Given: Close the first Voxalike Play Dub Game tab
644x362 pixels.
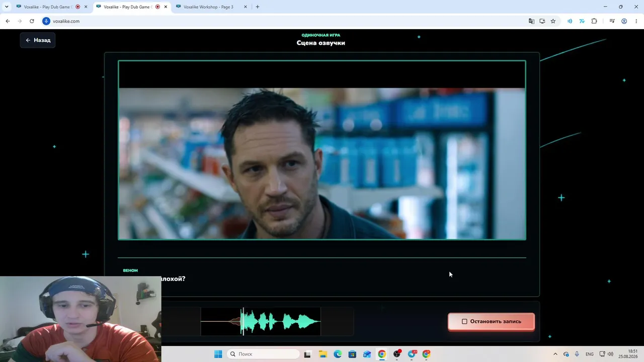Looking at the screenshot, I should pos(86,7).
